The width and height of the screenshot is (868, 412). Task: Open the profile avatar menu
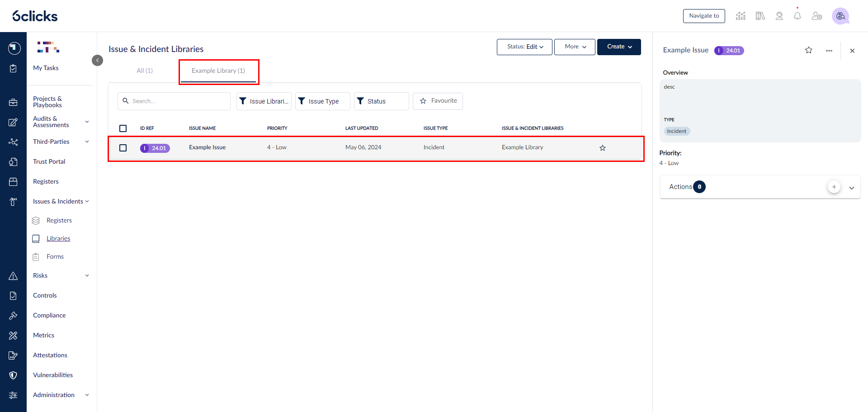(840, 16)
